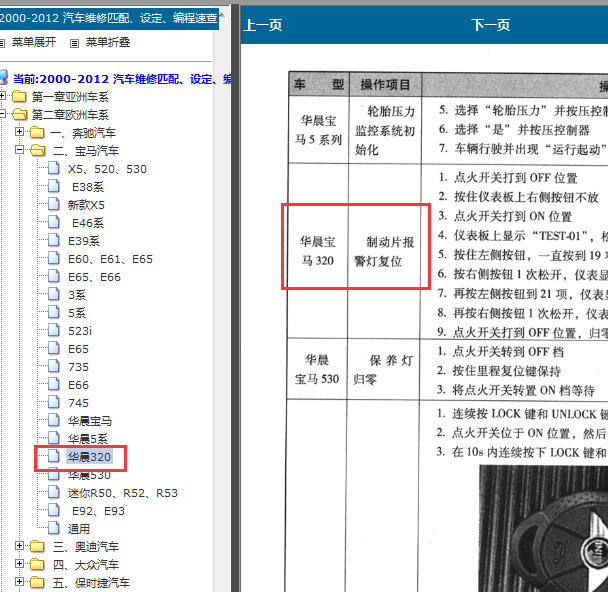Click the page icon next to E38系

pos(54,186)
